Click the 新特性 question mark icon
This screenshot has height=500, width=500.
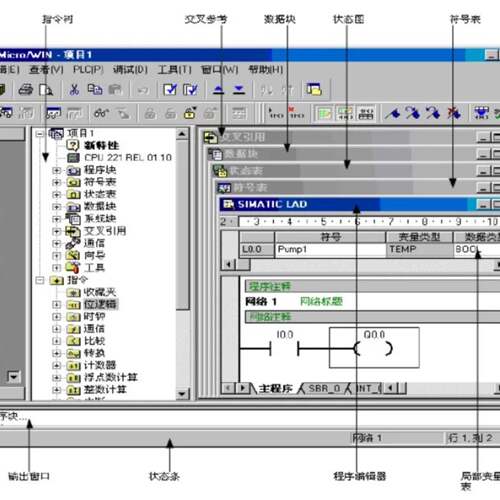tap(73, 145)
